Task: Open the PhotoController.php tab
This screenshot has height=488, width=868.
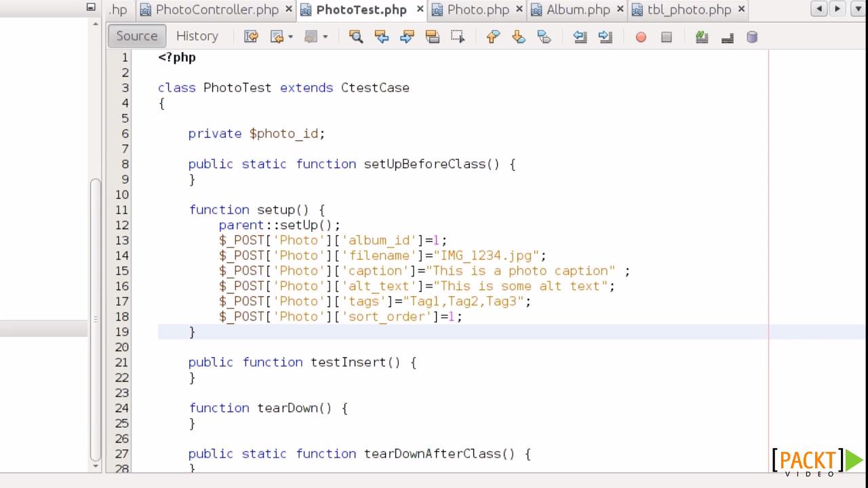Action: (x=217, y=9)
